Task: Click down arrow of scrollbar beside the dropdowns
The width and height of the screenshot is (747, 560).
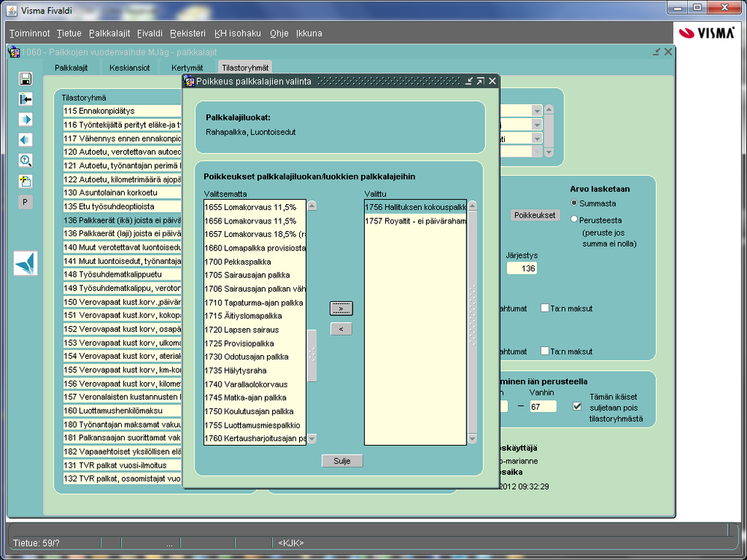Action: click(x=549, y=153)
